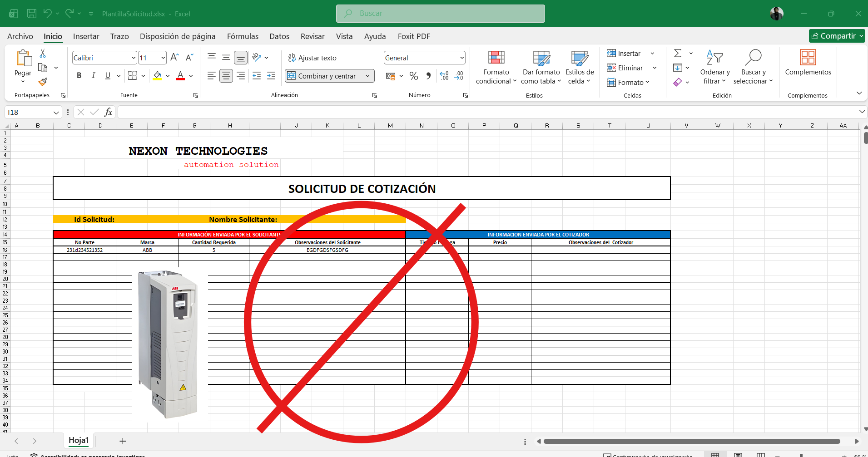Click the Cut scissors icon
This screenshot has width=868, height=457.
43,54
